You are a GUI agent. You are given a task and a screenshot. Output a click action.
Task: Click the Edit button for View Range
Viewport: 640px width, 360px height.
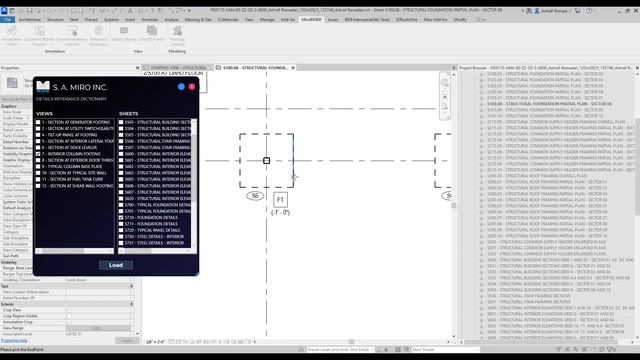(98, 328)
